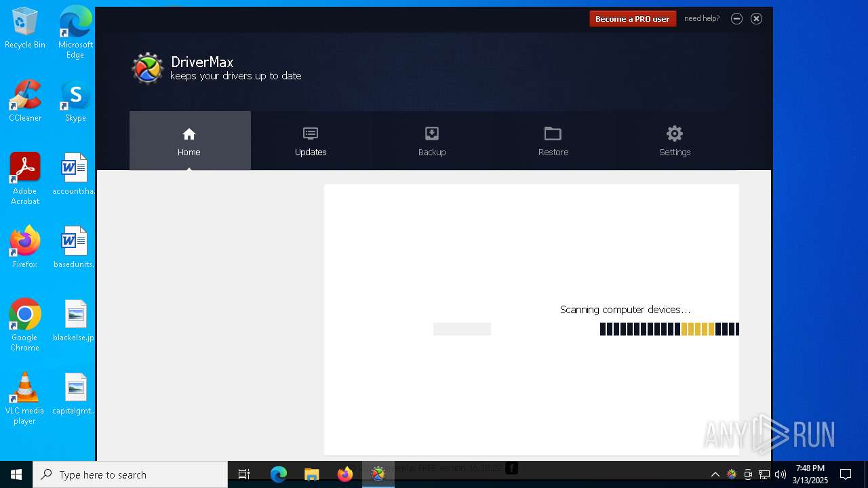Select Skype desktop shortcut
The image size is (868, 488).
point(75,102)
